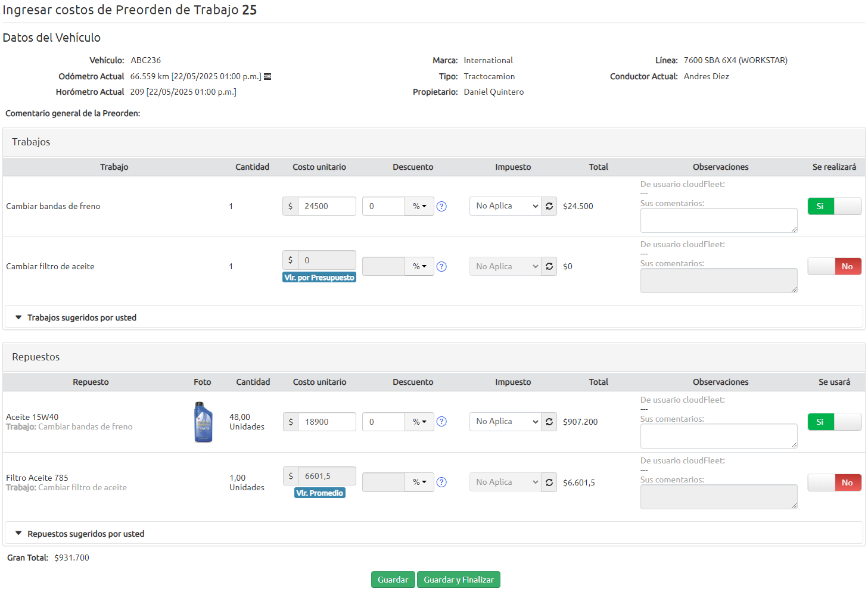The height and width of the screenshot is (604, 868).
Task: Open discount type dropdown for Aceite 15W40
Action: point(419,422)
